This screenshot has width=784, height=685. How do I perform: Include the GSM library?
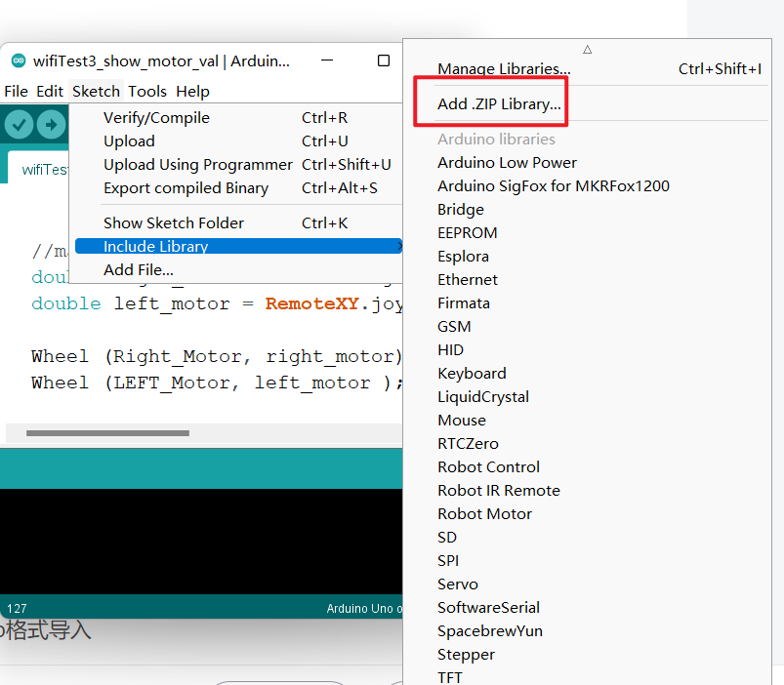pyautogui.click(x=588, y=327)
